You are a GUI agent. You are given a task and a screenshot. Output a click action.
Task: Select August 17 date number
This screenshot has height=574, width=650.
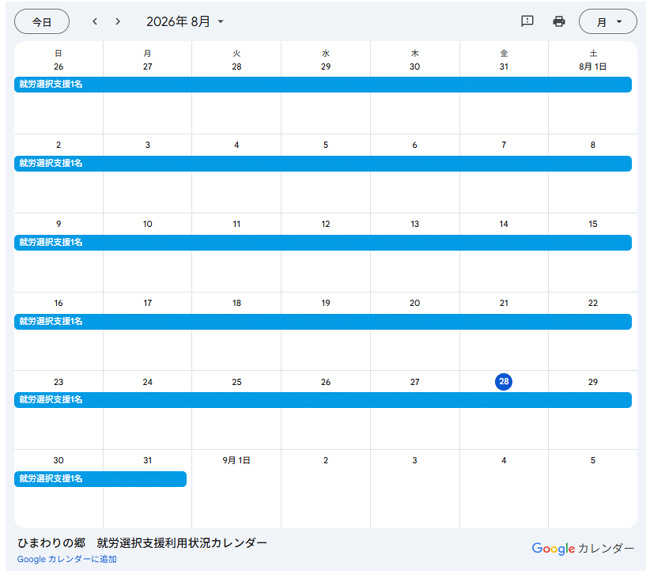148,303
